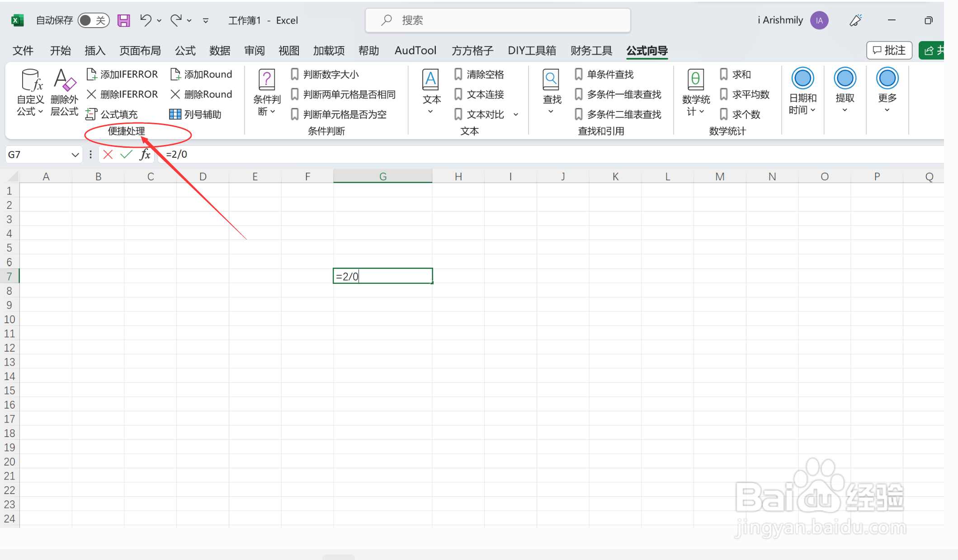Click 求和
Screen dimensions: 958x560
point(735,74)
